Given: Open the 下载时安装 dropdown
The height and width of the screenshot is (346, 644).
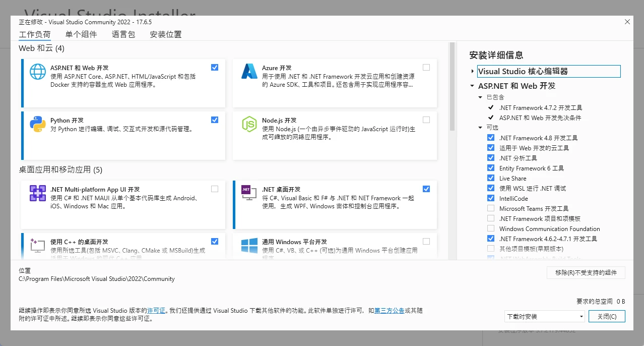Looking at the screenshot, I should (544, 316).
